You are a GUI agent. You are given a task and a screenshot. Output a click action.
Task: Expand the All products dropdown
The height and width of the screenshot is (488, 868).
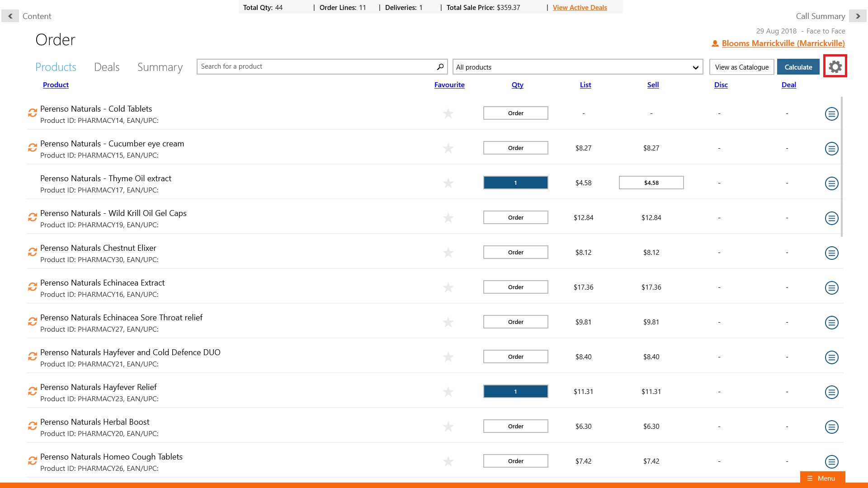pyautogui.click(x=577, y=67)
